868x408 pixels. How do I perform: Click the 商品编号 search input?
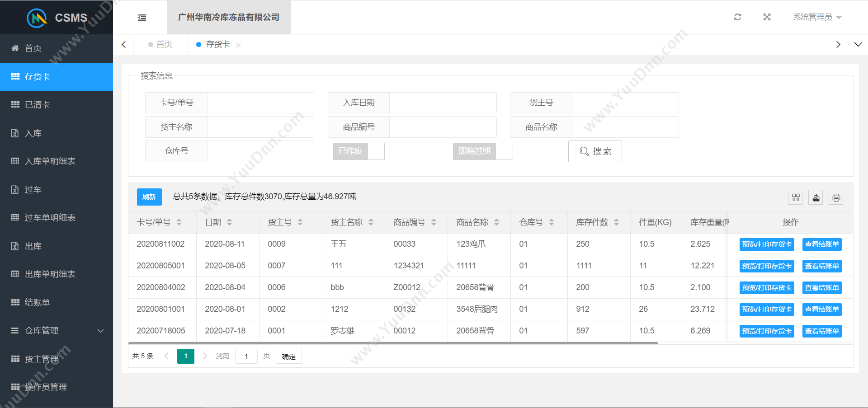pos(443,127)
